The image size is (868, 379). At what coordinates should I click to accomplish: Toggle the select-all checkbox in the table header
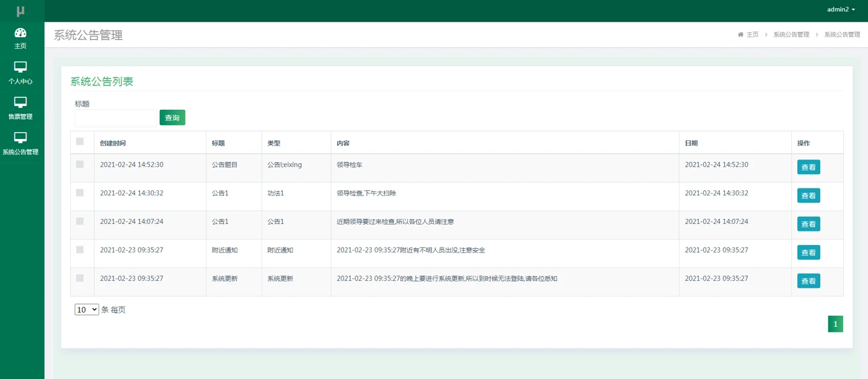[x=80, y=141]
